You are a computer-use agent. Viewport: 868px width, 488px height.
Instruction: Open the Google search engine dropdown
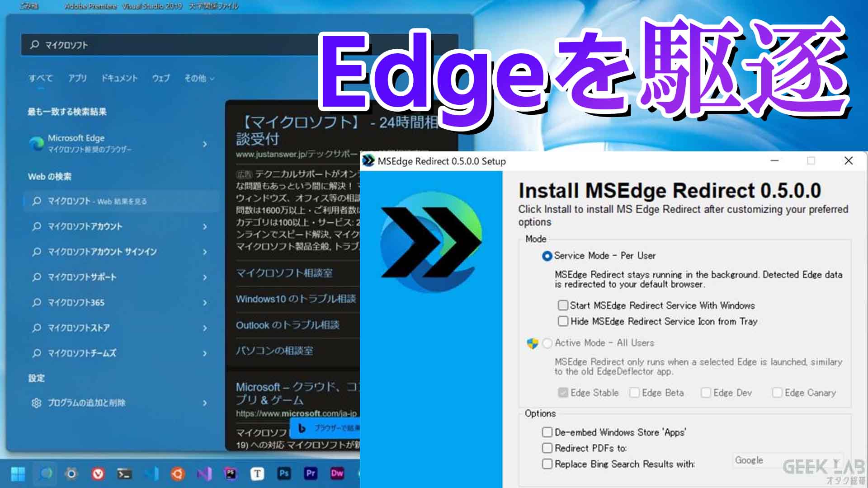point(788,460)
